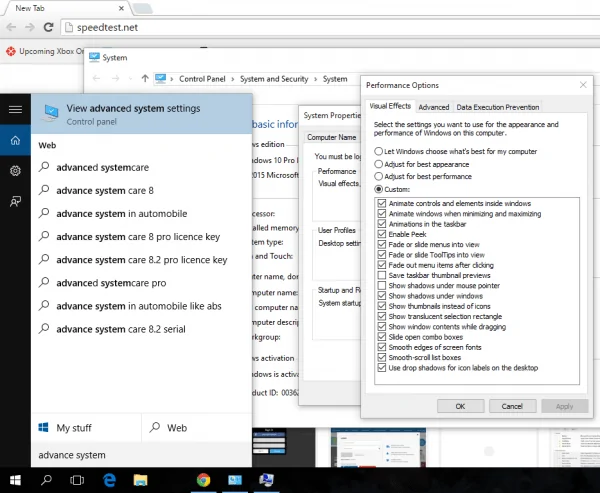600x493 pixels.
Task: Expand the System and Security breadcrumb chevron
Action: coord(315,79)
